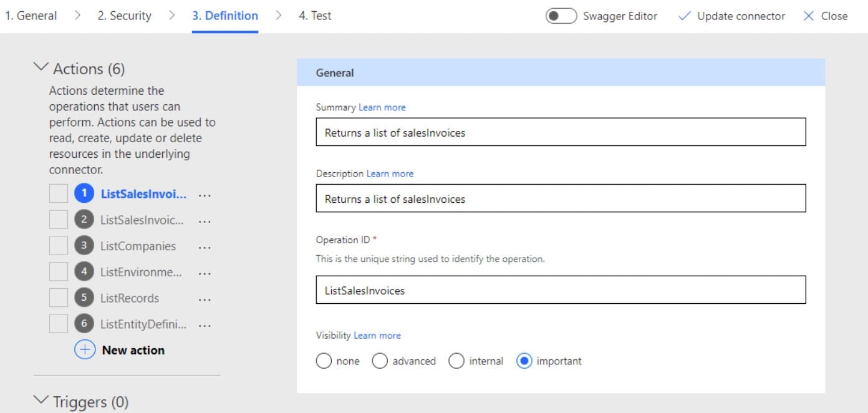Image resolution: width=868 pixels, height=413 pixels.
Task: Go to the 4. Test step
Action: tap(315, 16)
